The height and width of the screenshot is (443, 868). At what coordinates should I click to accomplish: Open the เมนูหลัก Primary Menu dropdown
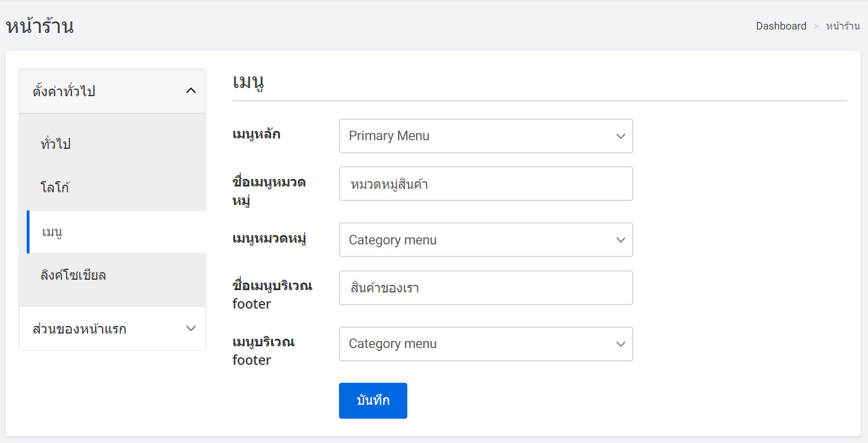click(486, 136)
